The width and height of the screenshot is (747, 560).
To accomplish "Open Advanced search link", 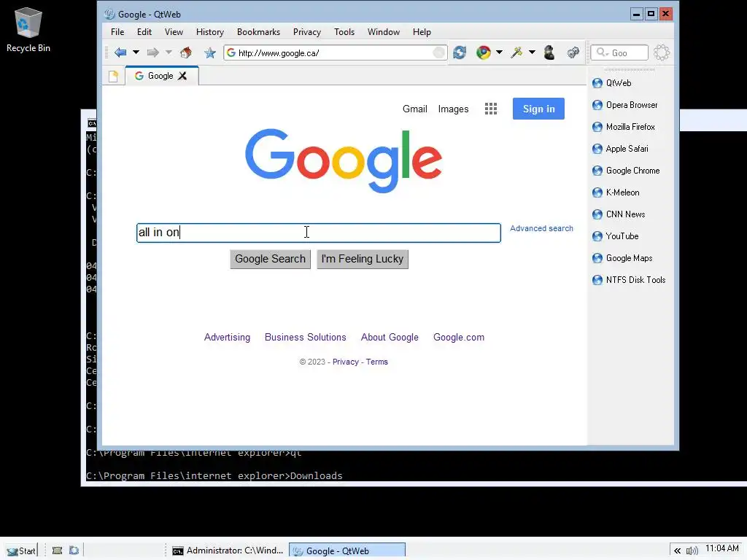I will 541,228.
